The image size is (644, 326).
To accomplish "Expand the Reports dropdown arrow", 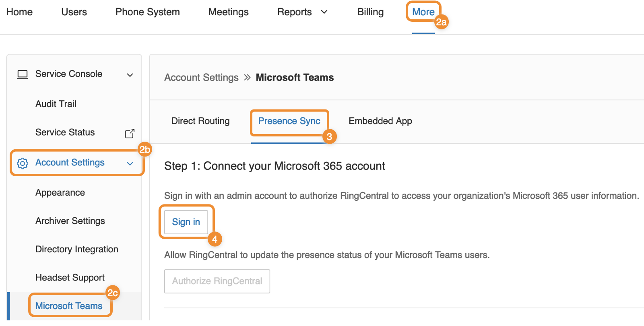I will 324,12.
